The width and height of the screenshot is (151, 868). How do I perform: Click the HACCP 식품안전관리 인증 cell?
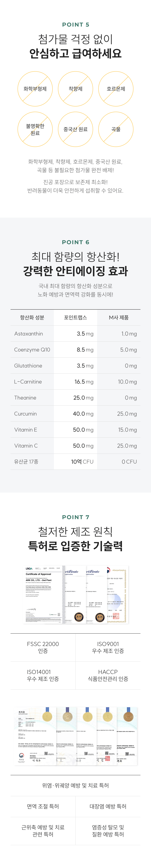point(108,675)
